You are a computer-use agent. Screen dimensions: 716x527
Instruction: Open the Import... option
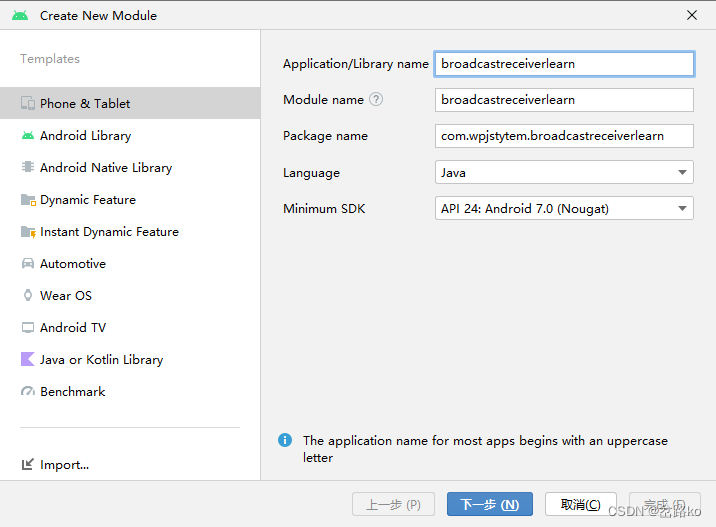(55, 464)
